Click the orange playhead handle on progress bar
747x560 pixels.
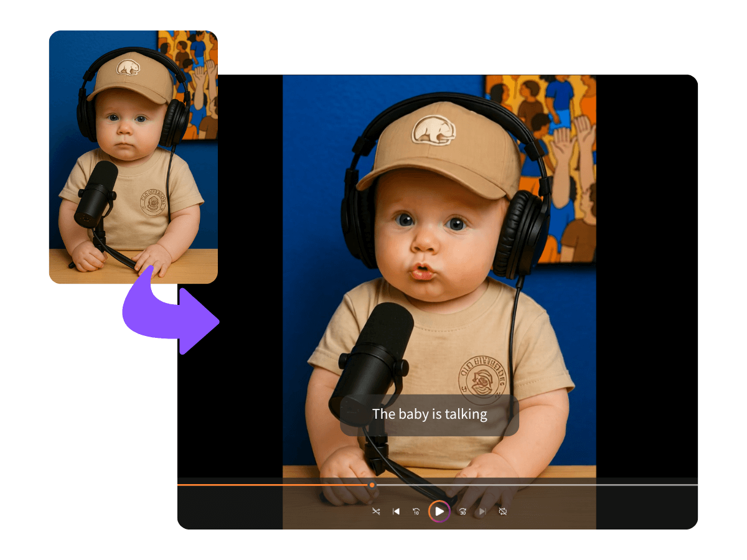pyautogui.click(x=372, y=485)
